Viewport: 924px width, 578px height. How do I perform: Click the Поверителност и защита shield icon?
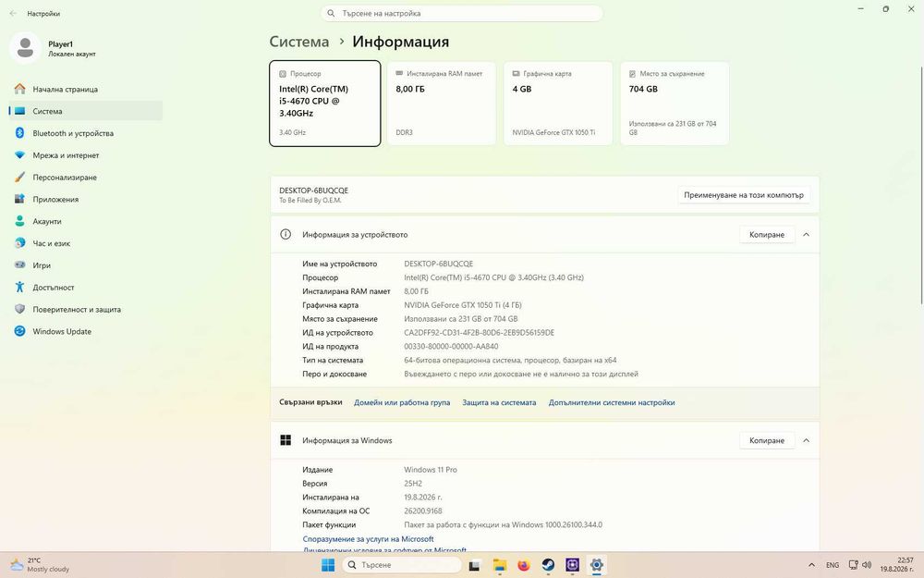20,309
